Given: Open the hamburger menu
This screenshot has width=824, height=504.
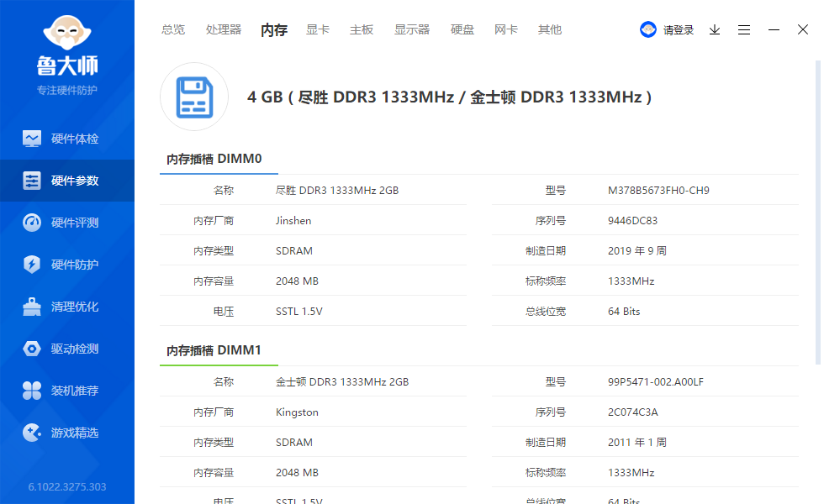Looking at the screenshot, I should click(x=743, y=30).
